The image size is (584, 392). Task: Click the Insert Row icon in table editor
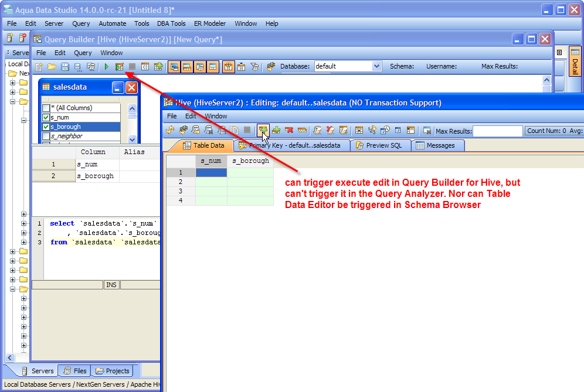263,130
